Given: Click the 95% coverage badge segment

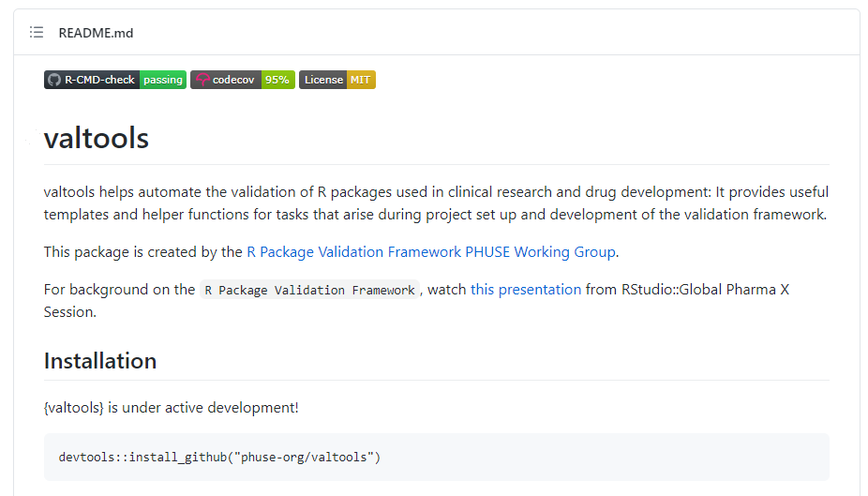Looking at the screenshot, I should pos(277,81).
